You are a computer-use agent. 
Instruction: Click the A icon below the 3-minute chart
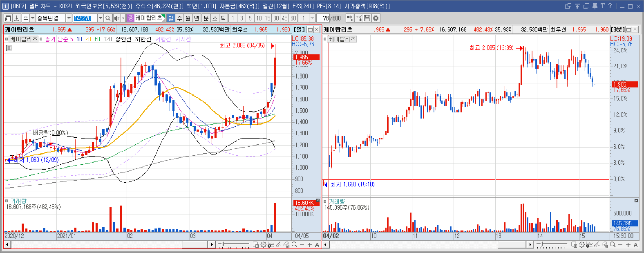click(636, 245)
